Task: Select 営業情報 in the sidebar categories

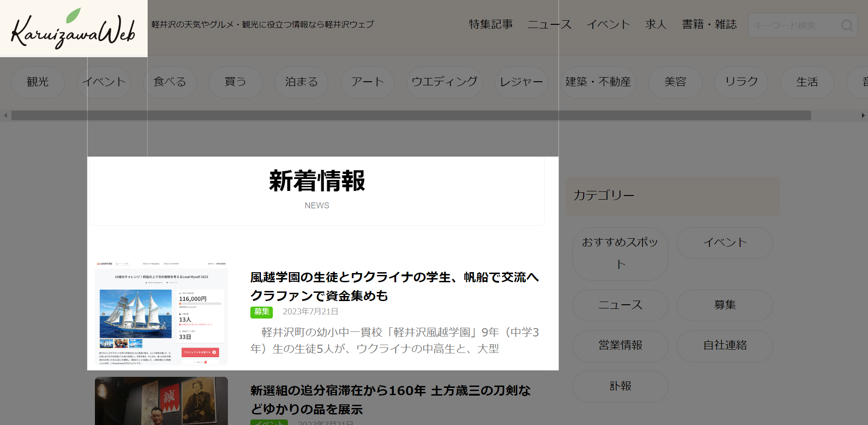Action: (x=620, y=346)
